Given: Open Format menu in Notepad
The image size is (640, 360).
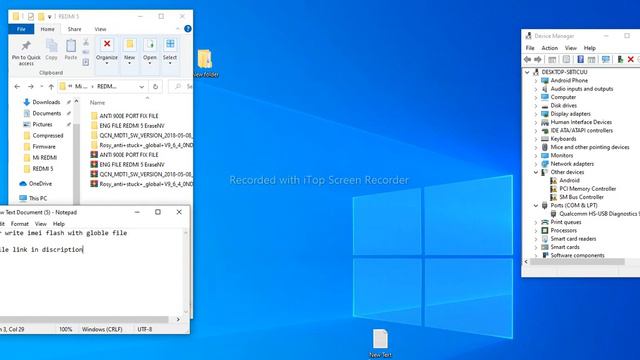Looking at the screenshot, I should pyautogui.click(x=20, y=224).
